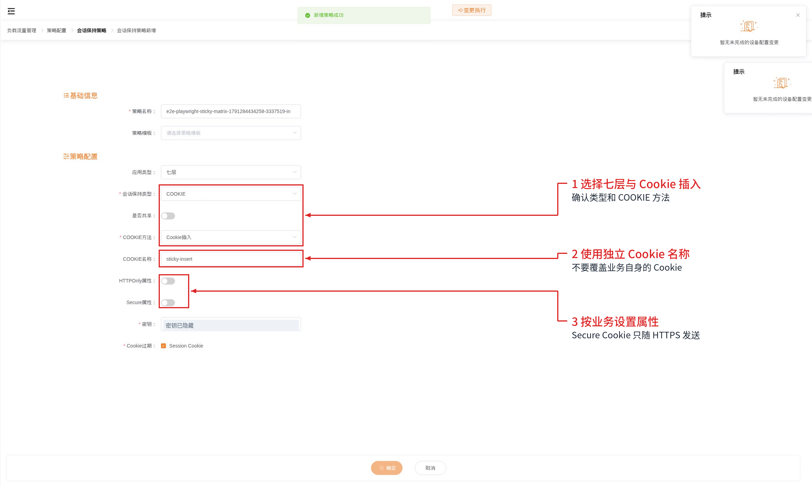The image size is (812, 504).
Task: Click the 会话保持策略新增 breadcrumb text
Action: click(136, 30)
